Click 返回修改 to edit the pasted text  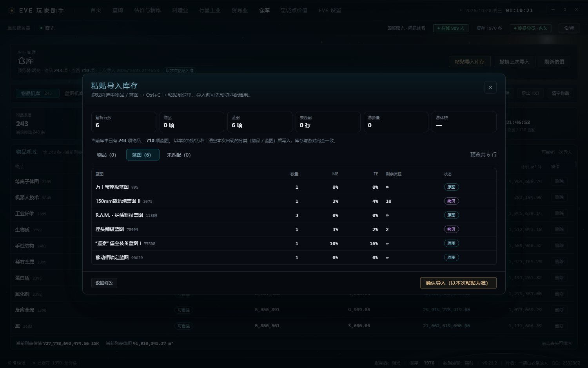click(104, 283)
